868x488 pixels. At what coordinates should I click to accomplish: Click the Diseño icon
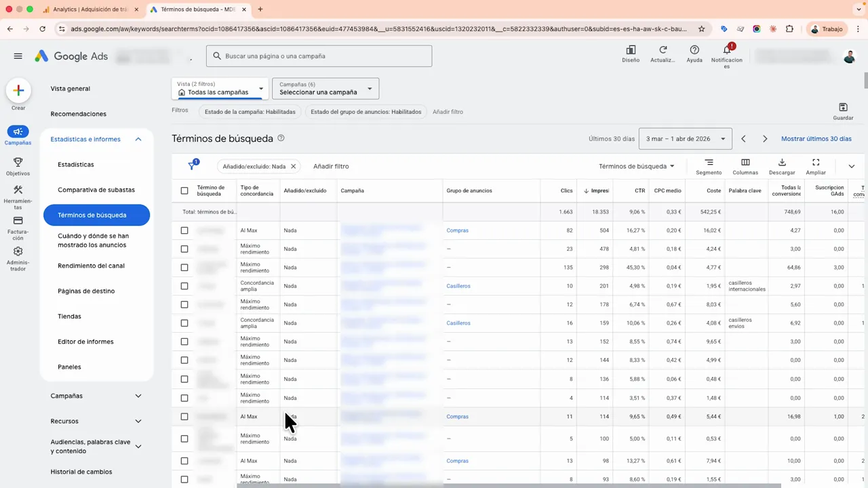tap(631, 50)
